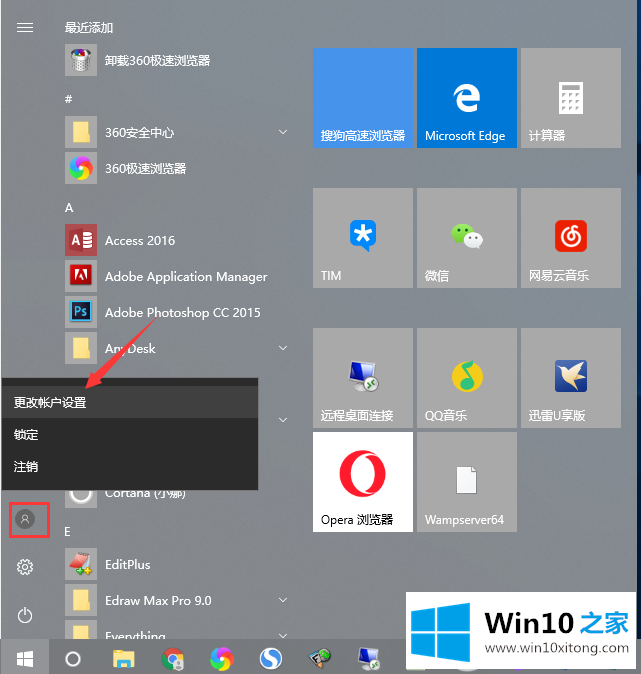The height and width of the screenshot is (674, 641).
Task: Click the 最近添加 section header
Action: coord(89,28)
